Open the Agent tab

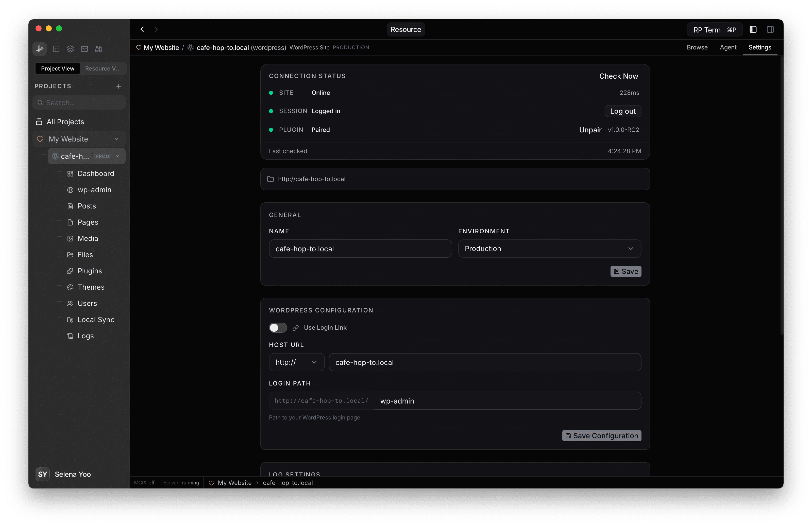pos(728,47)
